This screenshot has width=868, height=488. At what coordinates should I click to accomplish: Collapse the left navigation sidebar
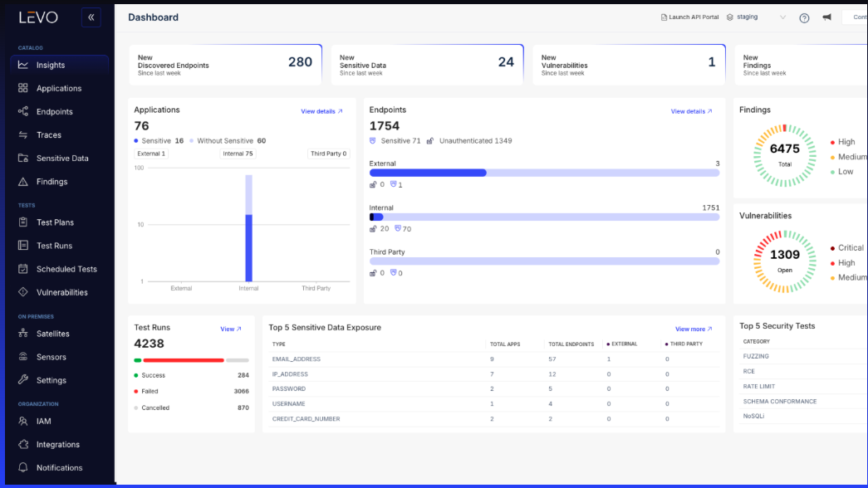click(91, 17)
